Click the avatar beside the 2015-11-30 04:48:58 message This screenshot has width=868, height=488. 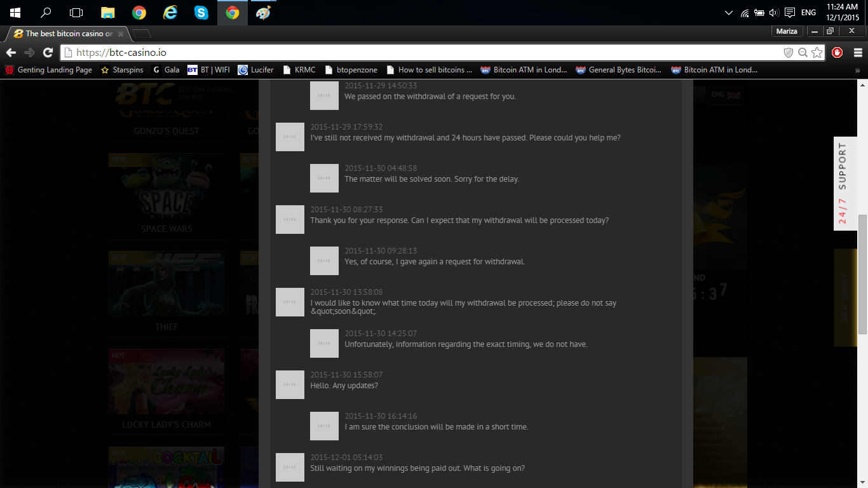[x=324, y=178]
